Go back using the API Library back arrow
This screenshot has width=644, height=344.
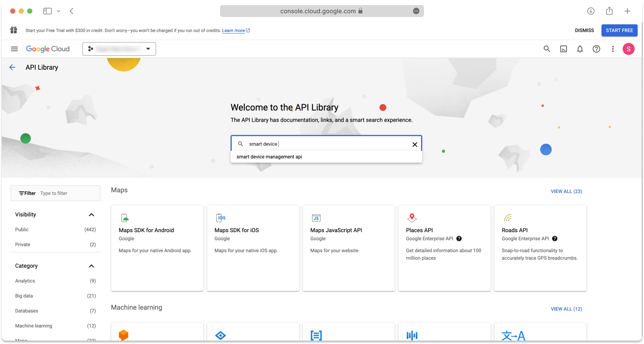pos(12,67)
